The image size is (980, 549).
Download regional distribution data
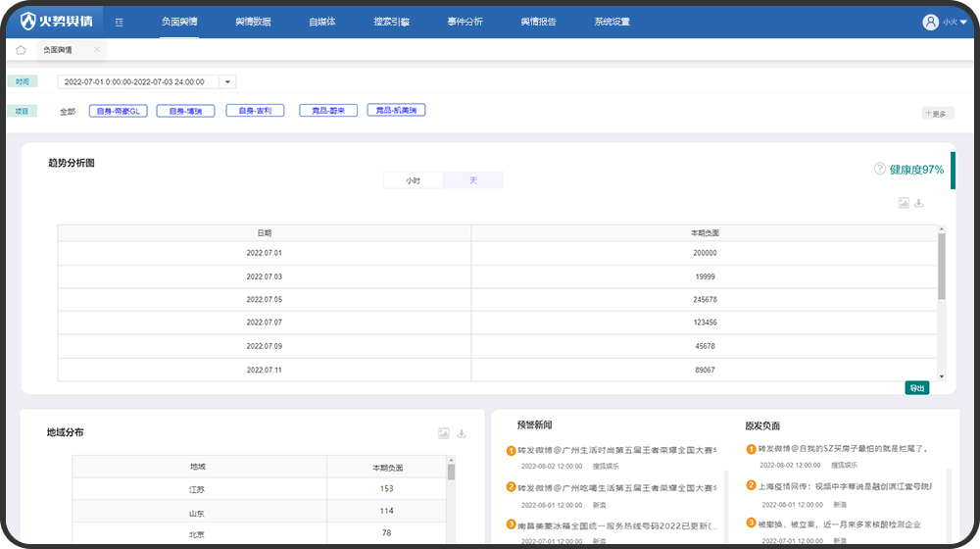(462, 433)
